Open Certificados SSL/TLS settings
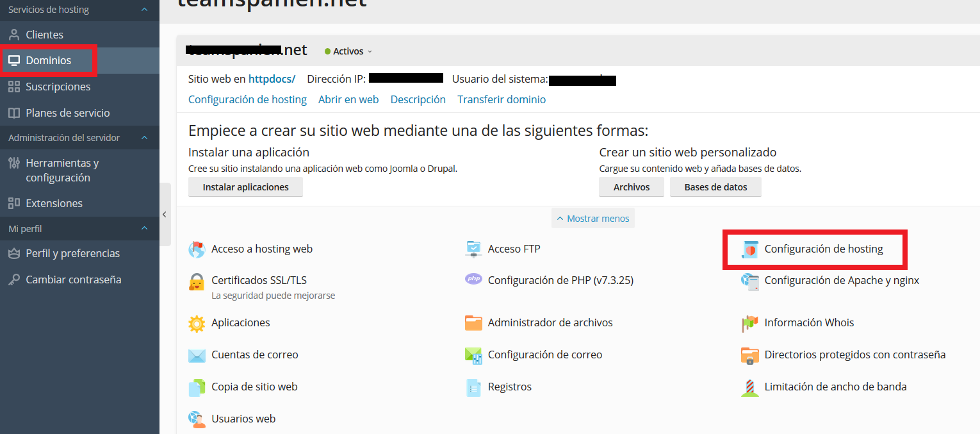The height and width of the screenshot is (434, 980). click(259, 280)
